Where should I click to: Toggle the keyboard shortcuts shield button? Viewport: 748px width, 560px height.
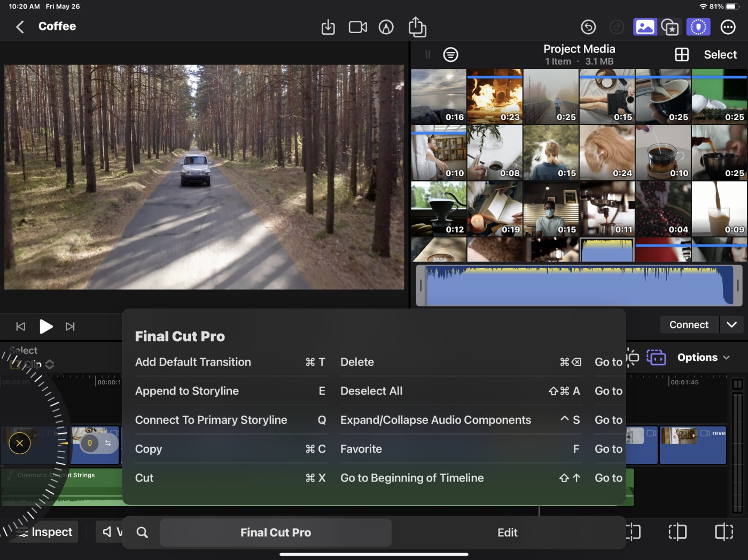(698, 27)
